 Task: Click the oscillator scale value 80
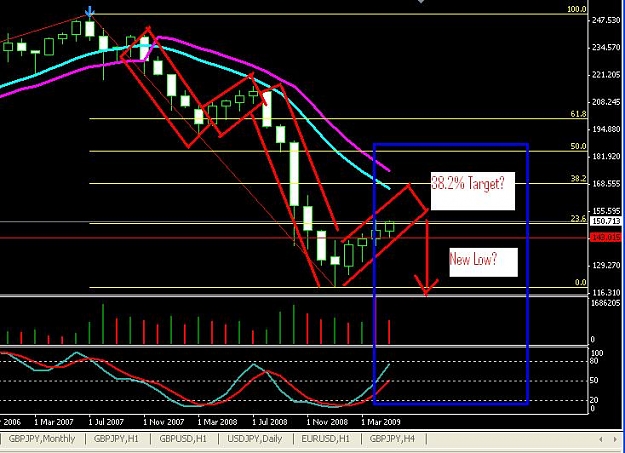click(594, 361)
